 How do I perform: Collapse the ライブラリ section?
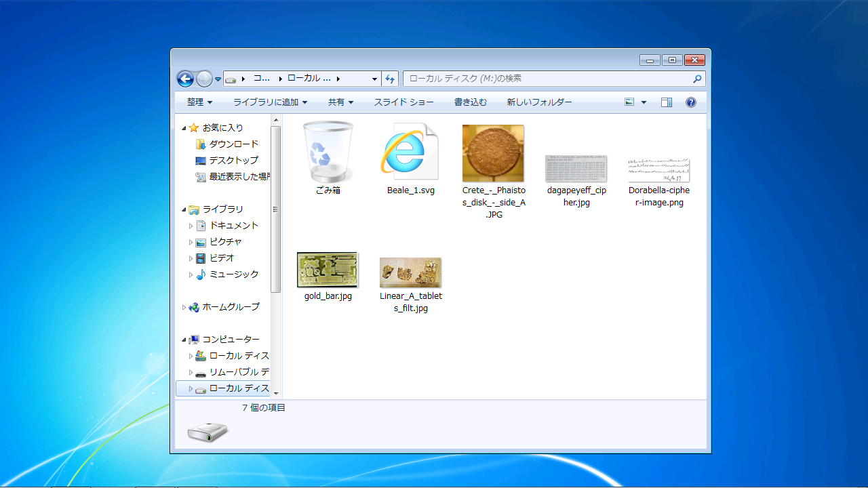point(184,209)
